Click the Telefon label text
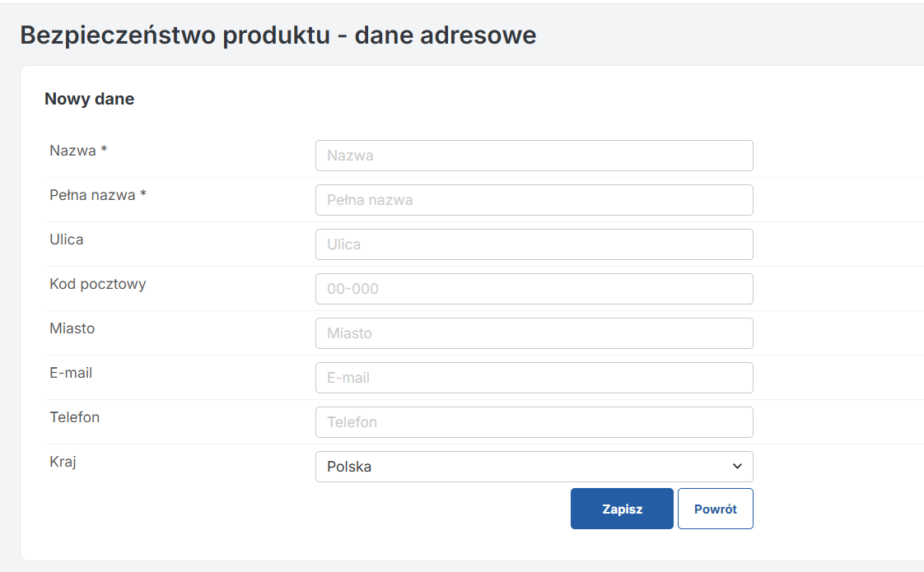Viewport: 924px width, 572px height. tap(75, 417)
